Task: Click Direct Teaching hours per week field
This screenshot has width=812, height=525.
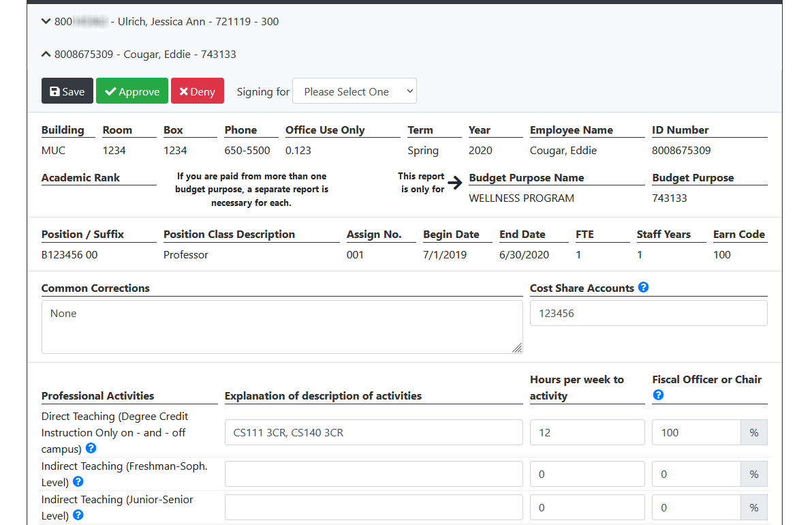Action: (587, 432)
